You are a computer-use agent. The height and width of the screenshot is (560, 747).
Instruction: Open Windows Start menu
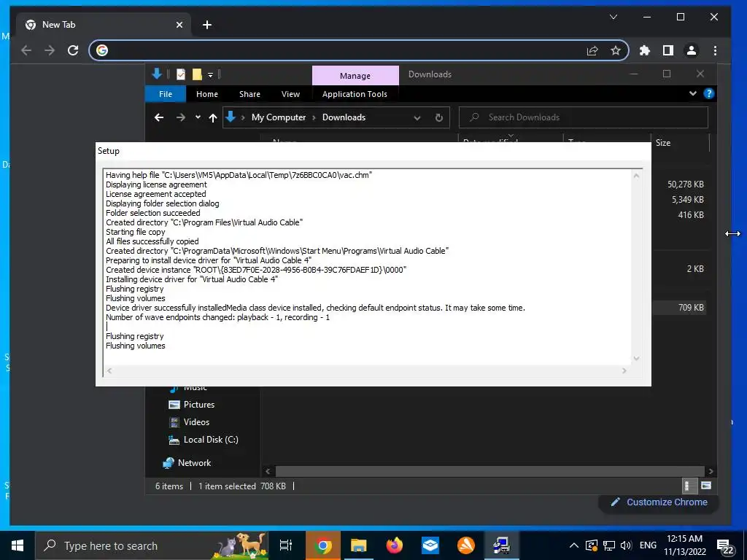coord(18,545)
